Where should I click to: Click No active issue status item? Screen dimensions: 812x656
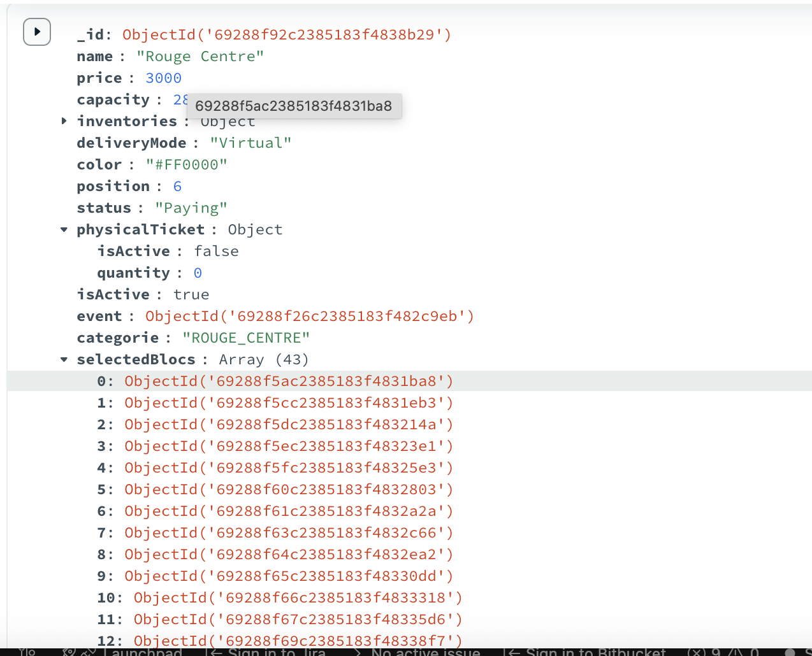425,652
